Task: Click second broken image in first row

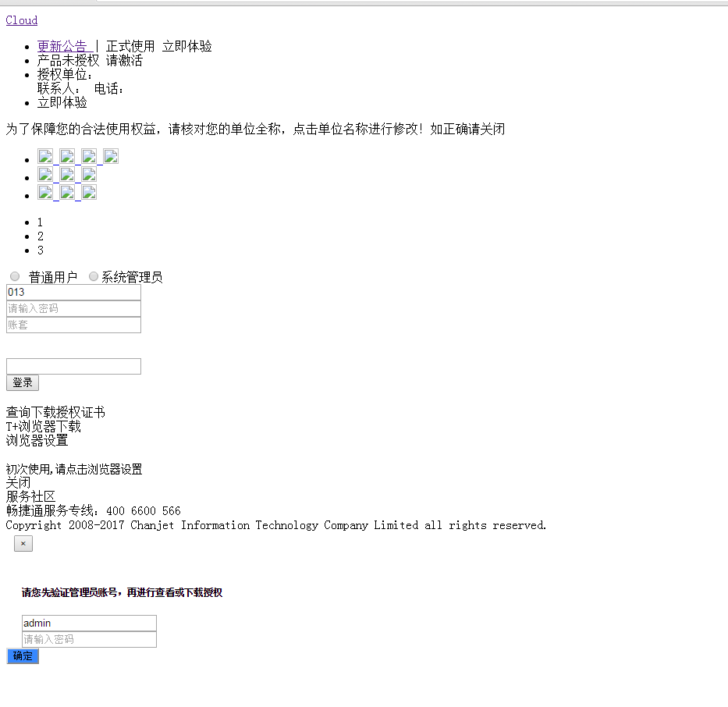Action: [x=67, y=156]
